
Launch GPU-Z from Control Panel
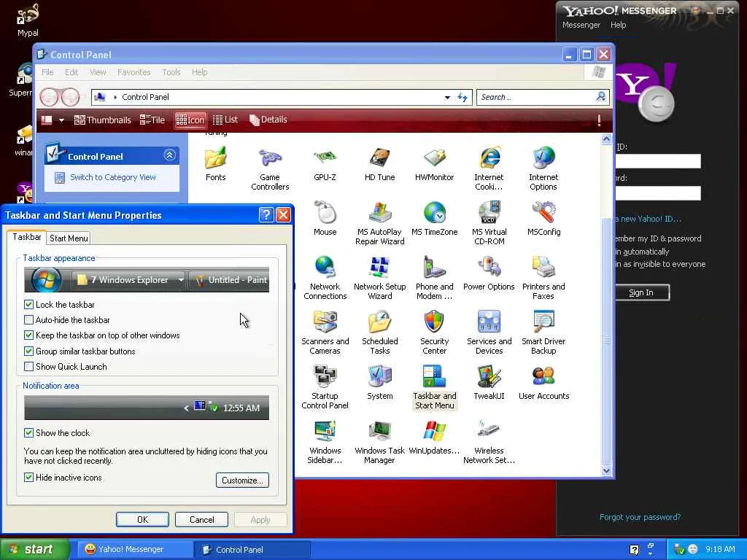tap(325, 164)
